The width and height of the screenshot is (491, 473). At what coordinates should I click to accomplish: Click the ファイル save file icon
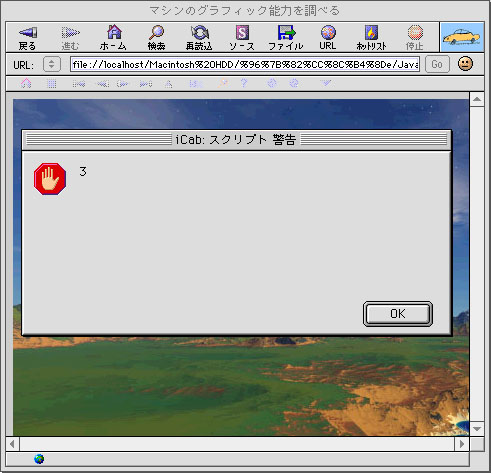click(286, 33)
